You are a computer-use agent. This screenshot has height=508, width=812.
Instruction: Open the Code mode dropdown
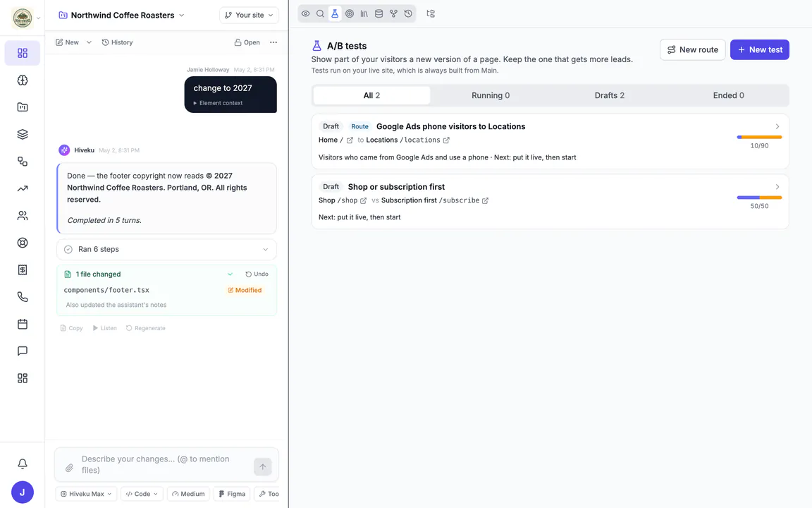pos(142,494)
